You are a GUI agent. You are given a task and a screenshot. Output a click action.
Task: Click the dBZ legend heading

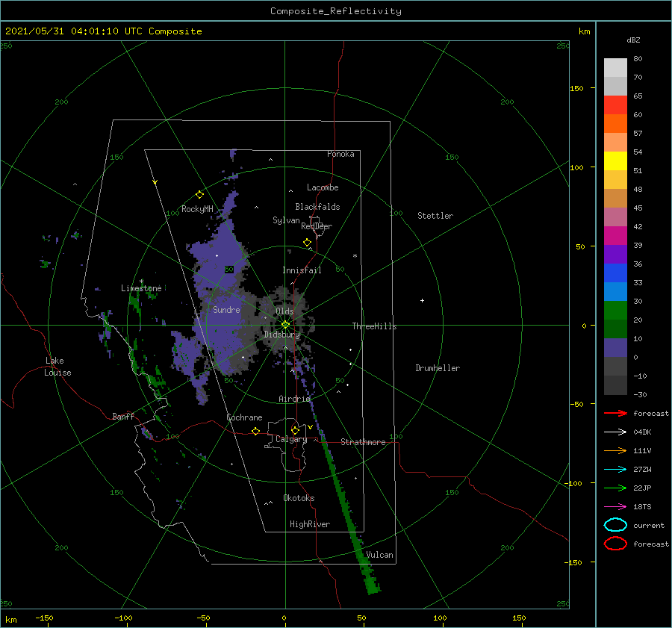pos(633,40)
